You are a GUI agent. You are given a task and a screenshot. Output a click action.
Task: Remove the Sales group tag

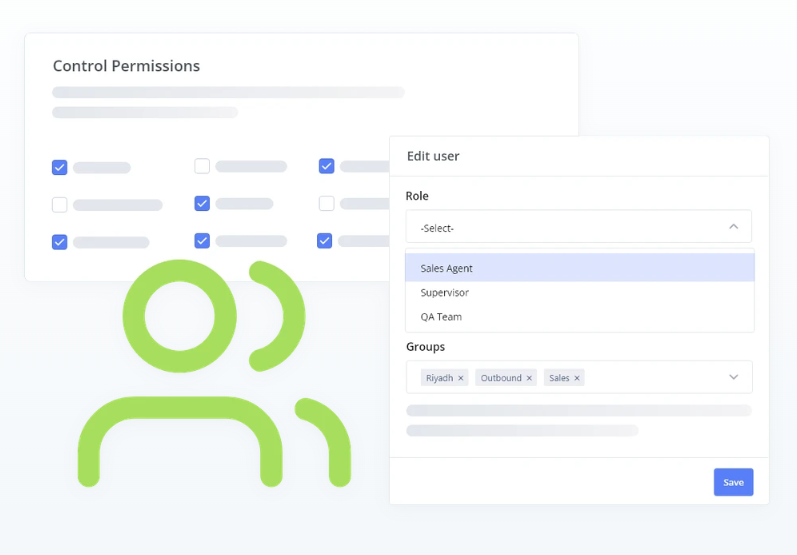[x=577, y=378]
